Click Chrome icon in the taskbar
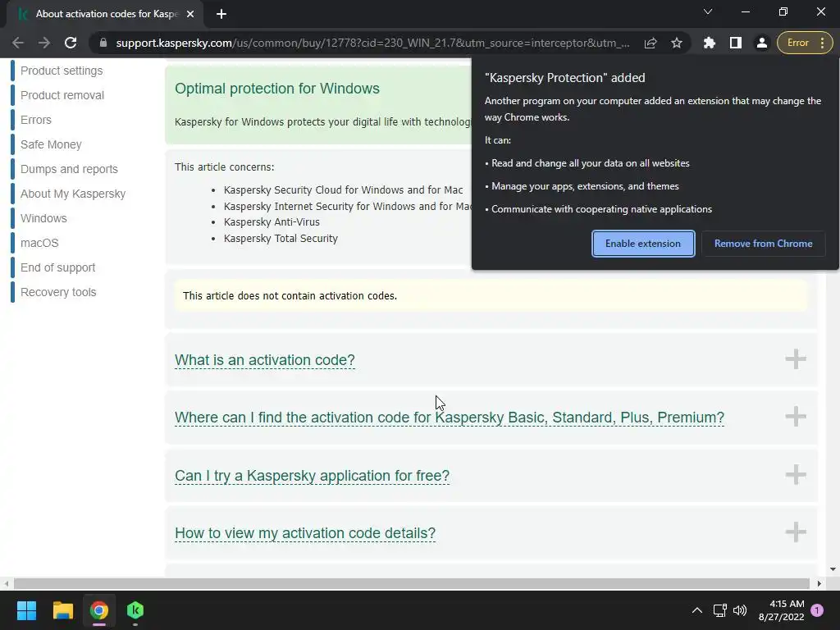Screen dimensions: 840x630 pos(99,610)
